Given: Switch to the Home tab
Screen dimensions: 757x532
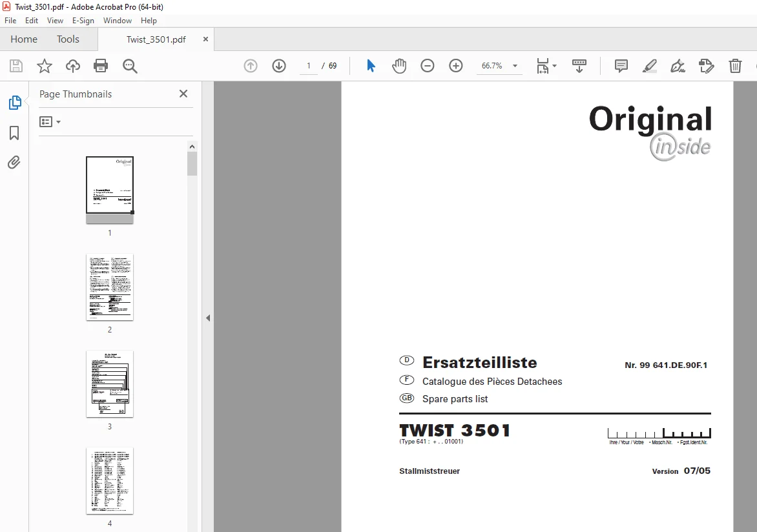Looking at the screenshot, I should pyautogui.click(x=24, y=39).
